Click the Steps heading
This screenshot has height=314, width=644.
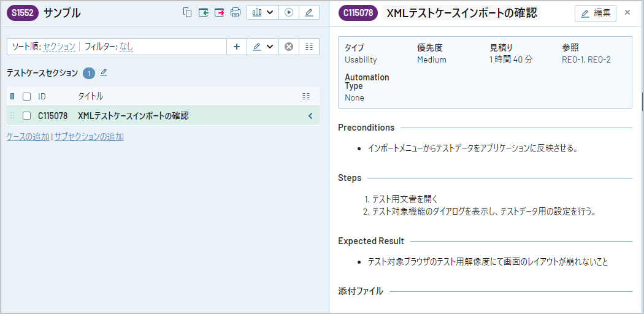point(350,178)
